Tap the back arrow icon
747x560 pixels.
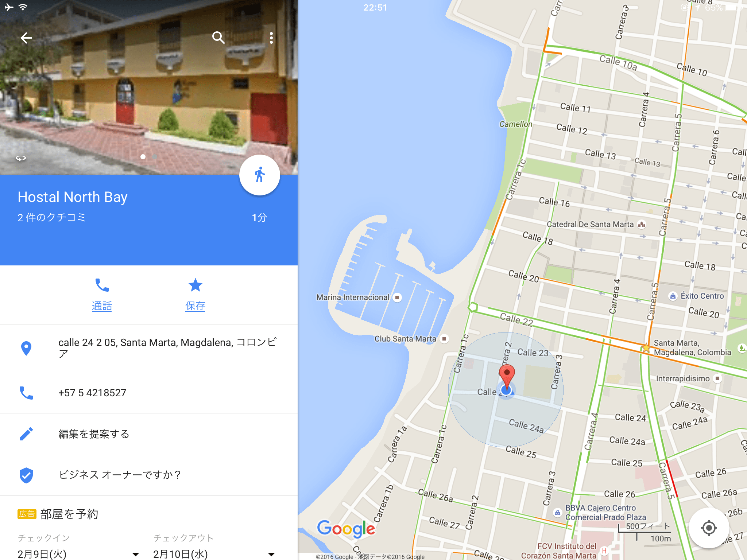26,38
